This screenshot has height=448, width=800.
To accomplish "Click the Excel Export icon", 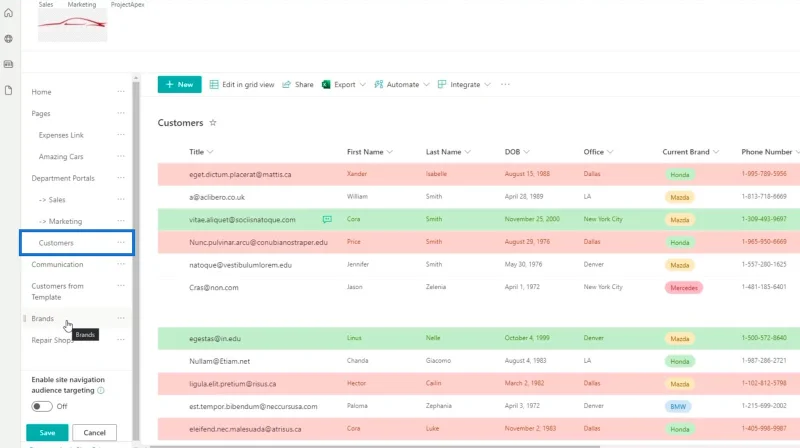I will (x=326, y=84).
